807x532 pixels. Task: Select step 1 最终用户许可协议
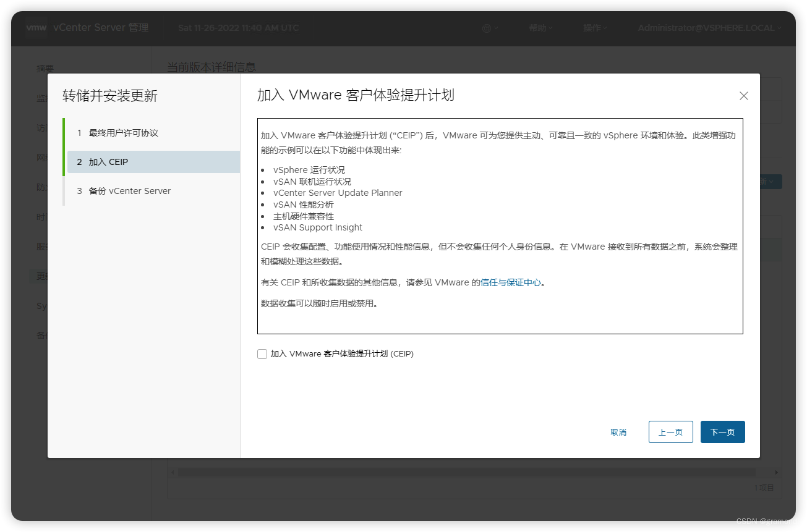(x=153, y=133)
